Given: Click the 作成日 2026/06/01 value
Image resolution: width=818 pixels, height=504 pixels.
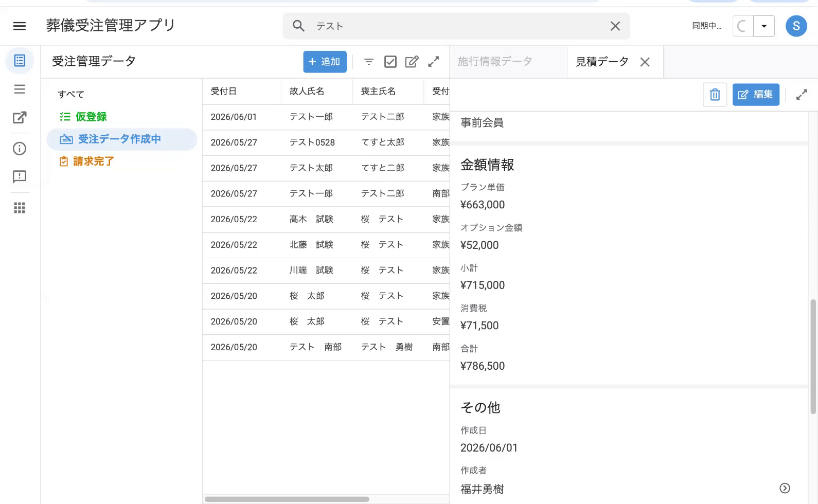Looking at the screenshot, I should click(489, 448).
